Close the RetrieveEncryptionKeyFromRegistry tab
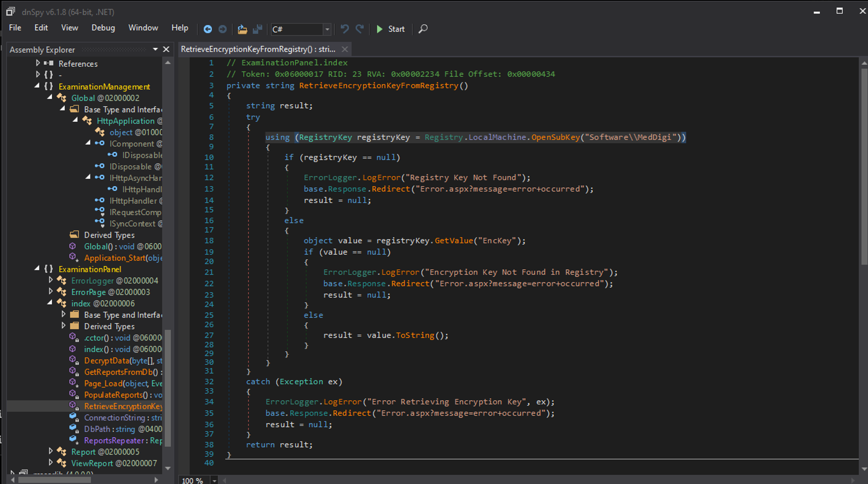 345,49
